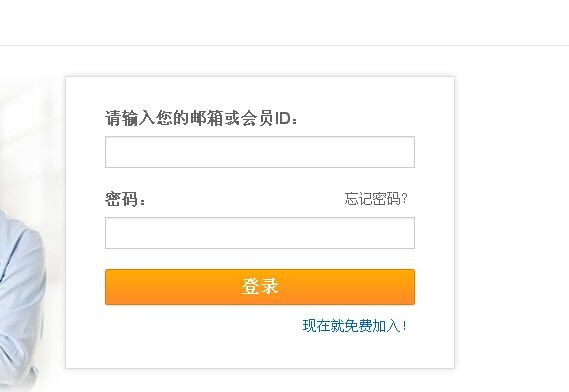This screenshot has height=392, width=569.
Task: Click the 密码: label above password field
Action: 125,199
